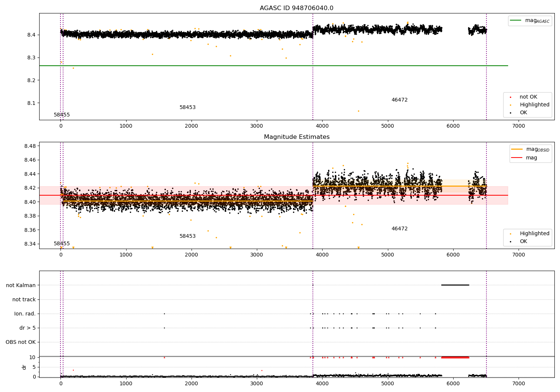
Task: Click the 'OBS not OK' axis label
Action: click(21, 342)
